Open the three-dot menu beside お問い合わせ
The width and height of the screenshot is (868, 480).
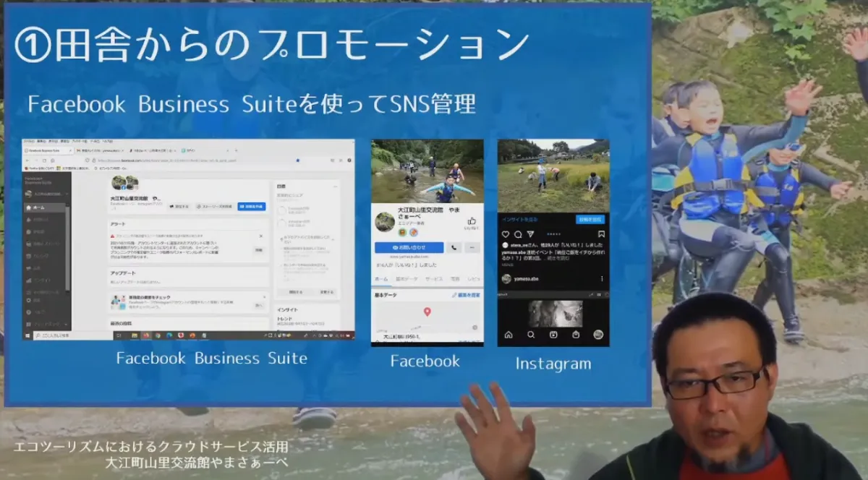point(472,247)
